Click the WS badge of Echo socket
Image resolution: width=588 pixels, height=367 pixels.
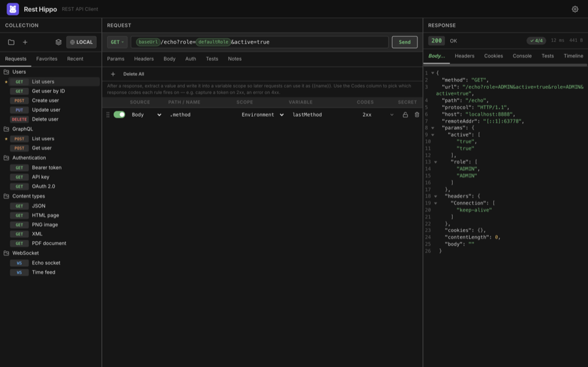tap(19, 263)
